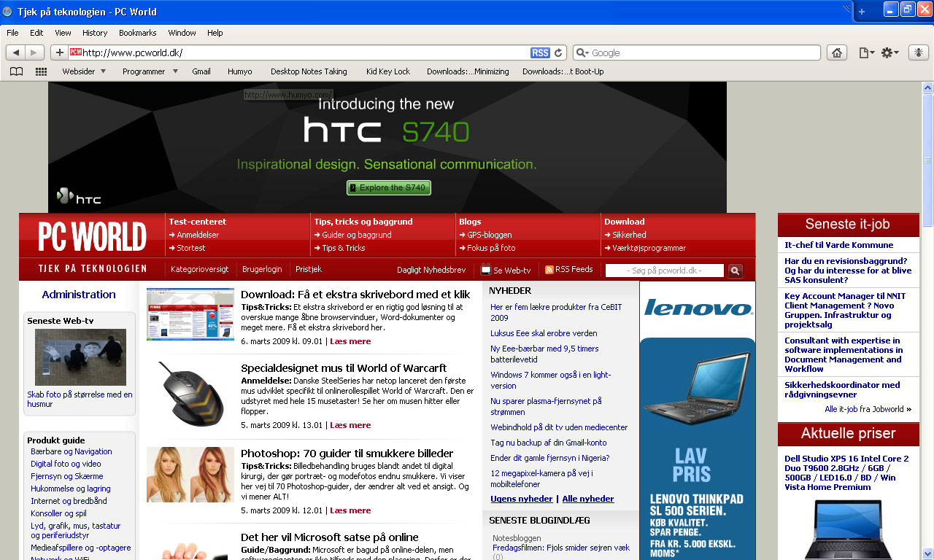This screenshot has height=560, width=934.
Task: Open the Humyo bookmark
Action: tap(240, 71)
